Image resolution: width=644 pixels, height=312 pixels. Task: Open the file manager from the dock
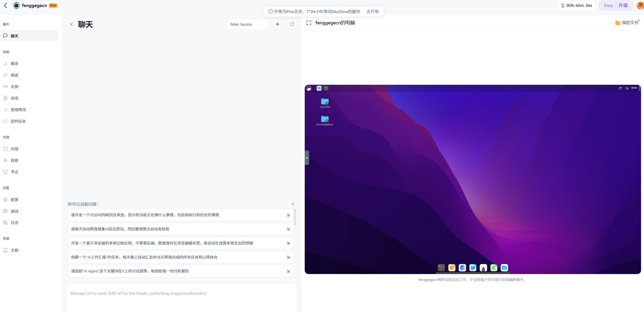pos(505,267)
